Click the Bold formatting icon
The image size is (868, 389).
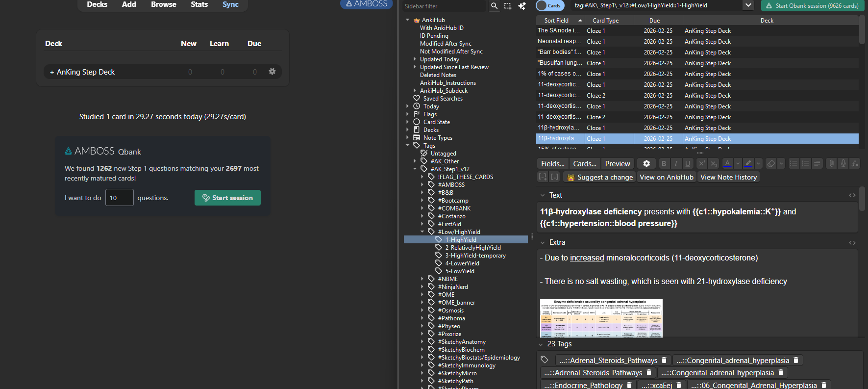[664, 164]
